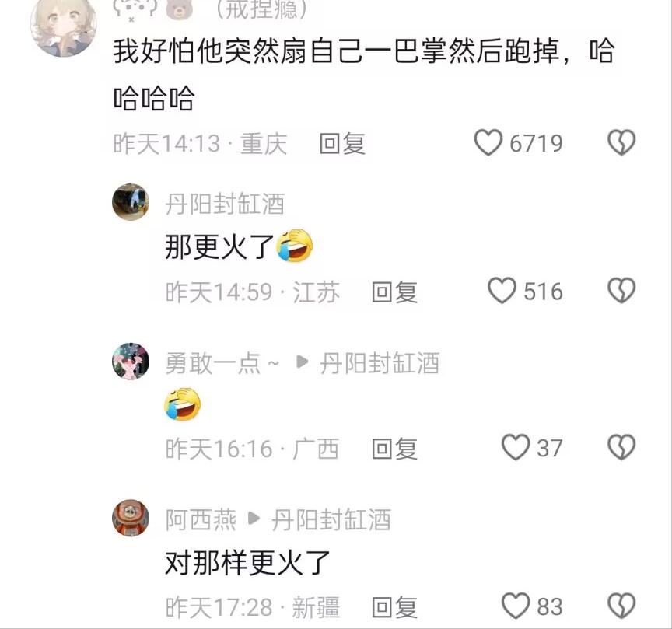This screenshot has width=672, height=629.
Task: Like the comment with 6719 likes
Action: (488, 143)
